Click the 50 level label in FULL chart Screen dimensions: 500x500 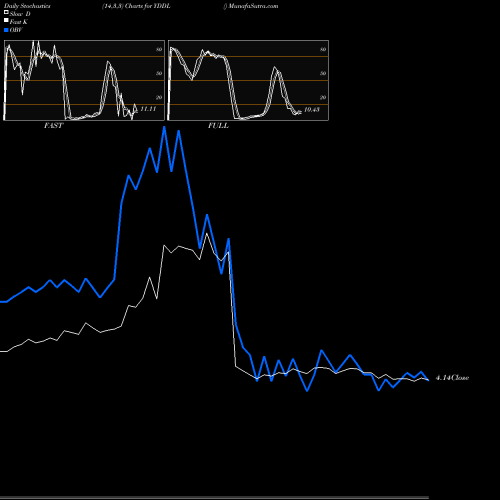(323, 73)
